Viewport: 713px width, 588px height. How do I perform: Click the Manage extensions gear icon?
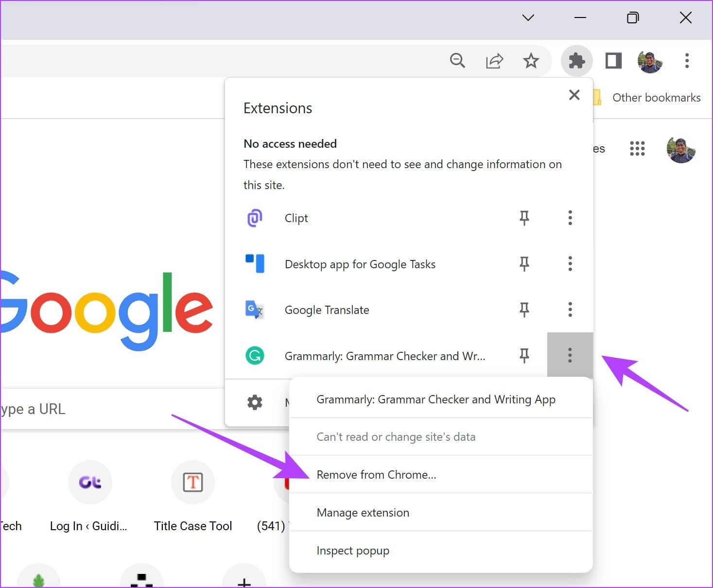click(255, 402)
